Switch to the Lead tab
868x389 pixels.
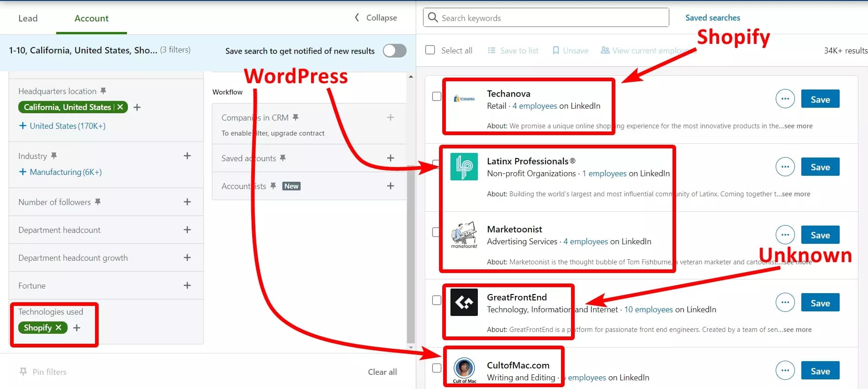(28, 18)
